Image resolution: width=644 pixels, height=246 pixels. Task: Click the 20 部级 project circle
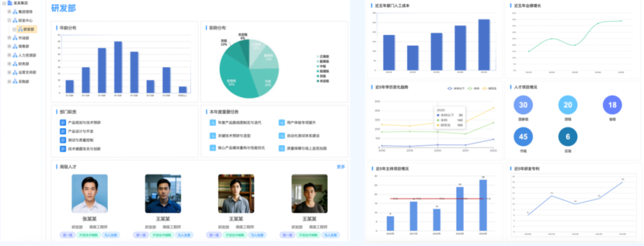click(568, 105)
